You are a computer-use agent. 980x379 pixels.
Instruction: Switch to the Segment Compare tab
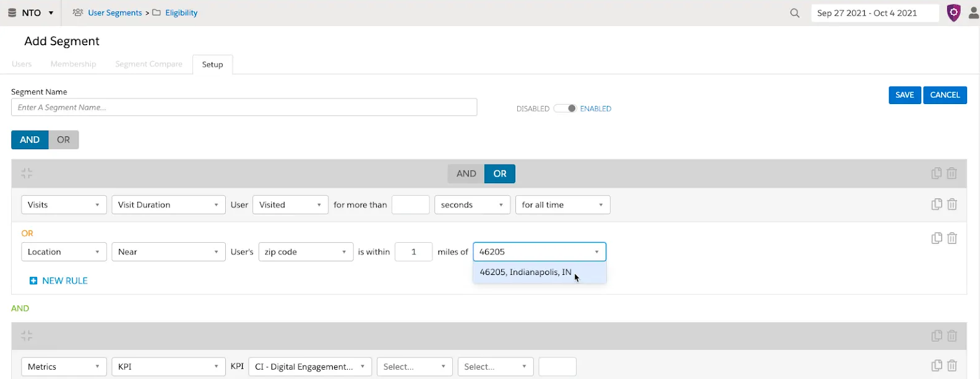coord(148,64)
